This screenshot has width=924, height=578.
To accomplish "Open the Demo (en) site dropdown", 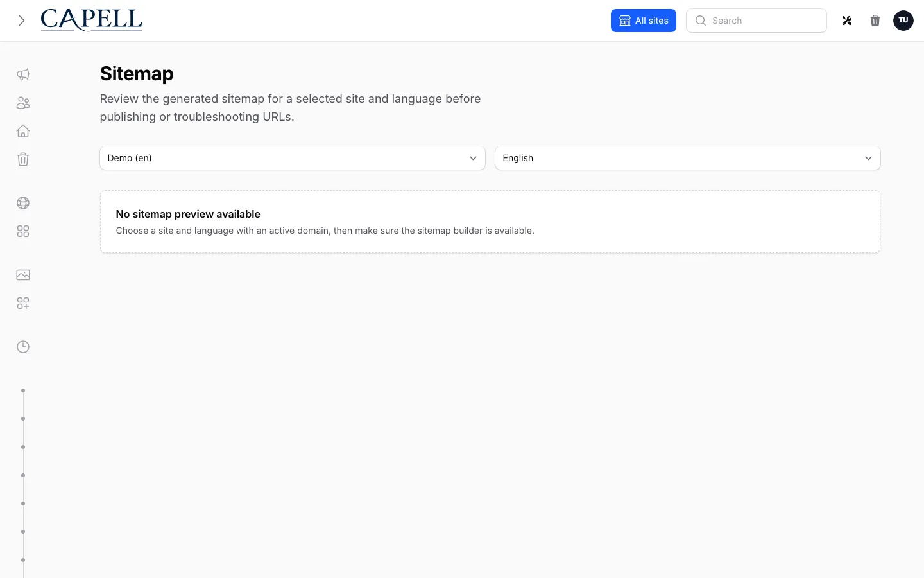I will click(x=293, y=158).
